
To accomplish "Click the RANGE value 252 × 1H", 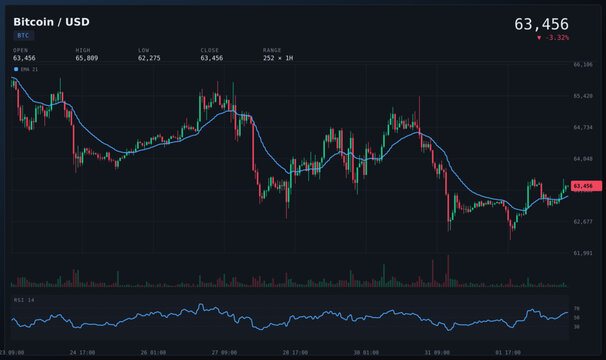I will pos(278,58).
